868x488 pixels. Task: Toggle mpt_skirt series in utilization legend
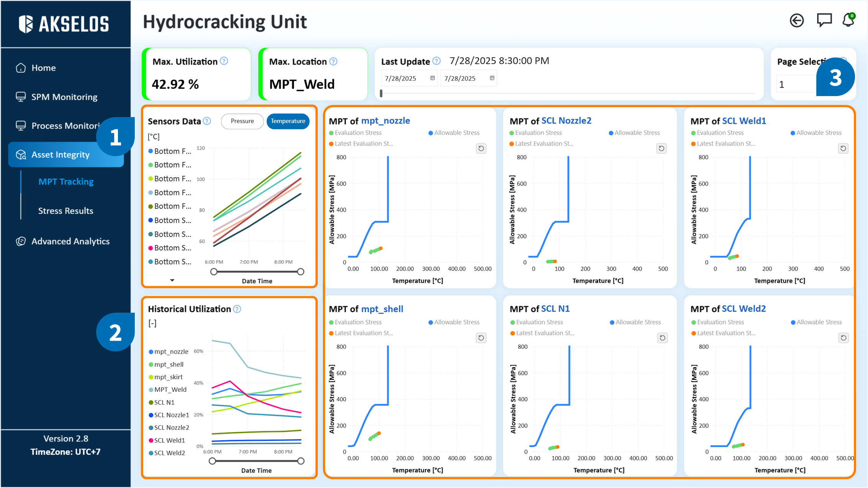168,377
